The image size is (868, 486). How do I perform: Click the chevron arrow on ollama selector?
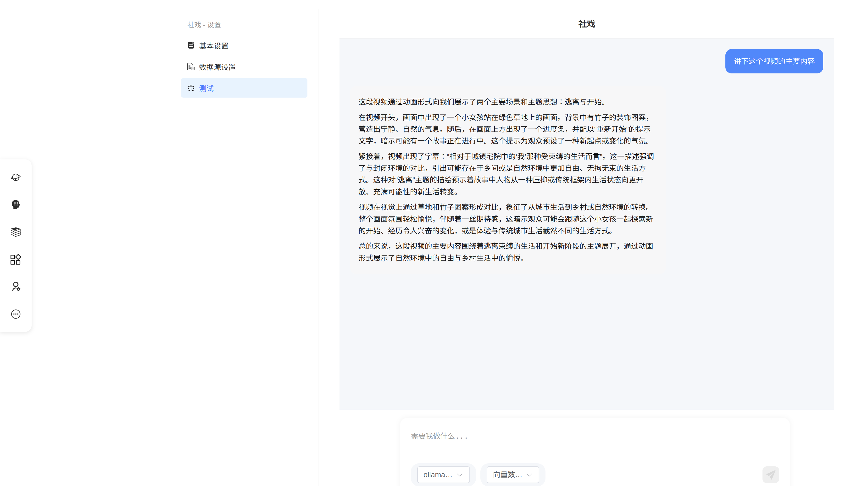click(460, 475)
